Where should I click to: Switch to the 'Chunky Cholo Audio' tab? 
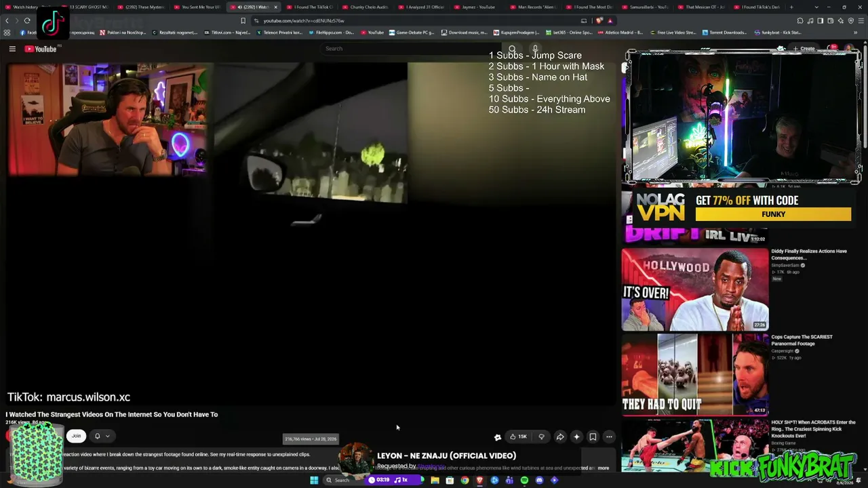[x=366, y=7]
